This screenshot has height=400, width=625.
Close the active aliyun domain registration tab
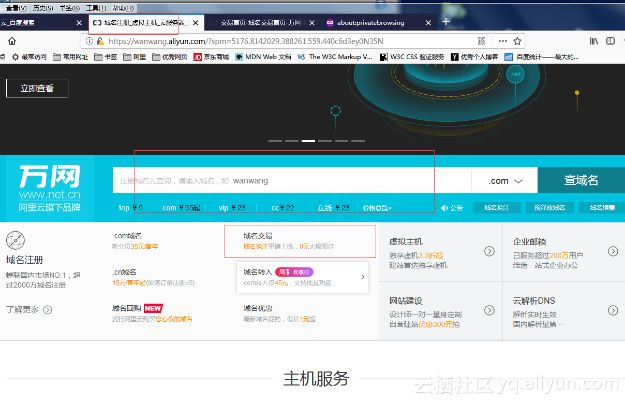(195, 23)
